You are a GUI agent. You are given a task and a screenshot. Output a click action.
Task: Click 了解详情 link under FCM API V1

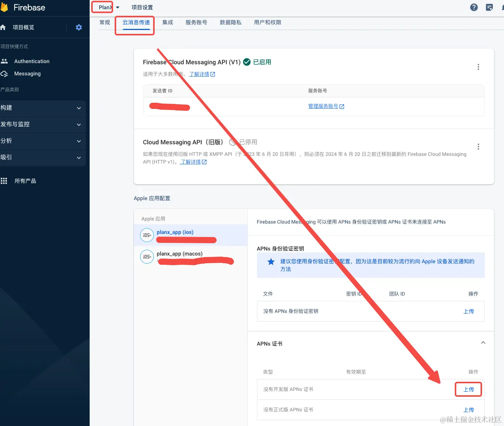click(x=202, y=74)
